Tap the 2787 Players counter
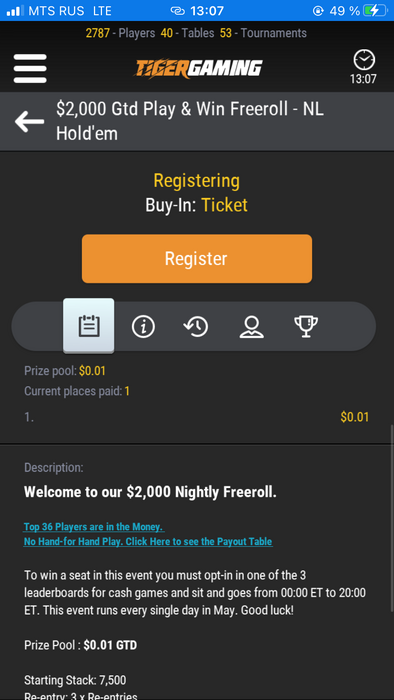The image size is (394, 700). click(120, 33)
